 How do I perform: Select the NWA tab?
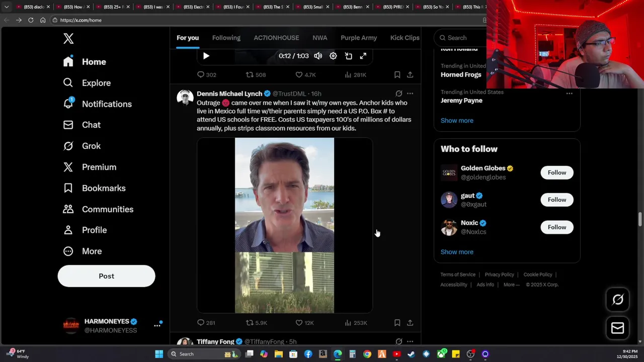click(x=320, y=38)
